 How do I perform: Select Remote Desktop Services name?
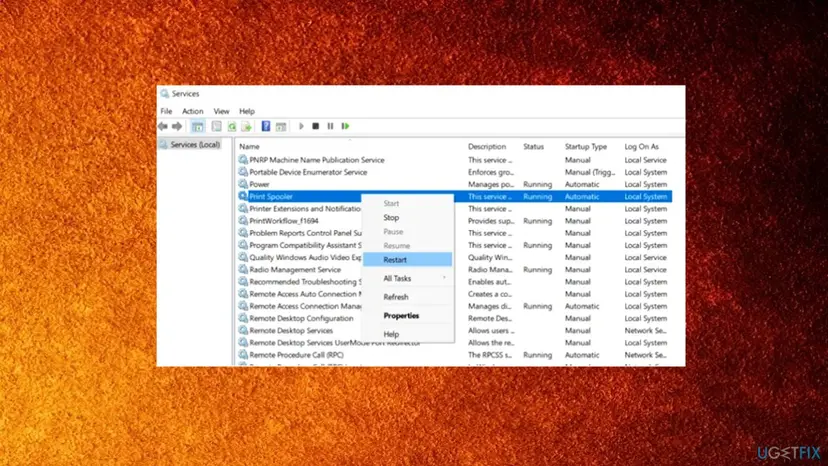[291, 330]
